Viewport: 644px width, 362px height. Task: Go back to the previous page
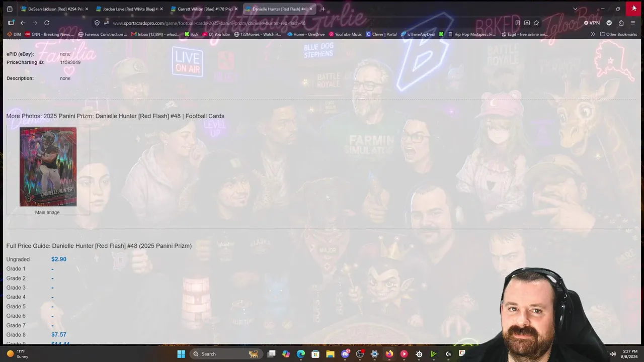click(23, 23)
